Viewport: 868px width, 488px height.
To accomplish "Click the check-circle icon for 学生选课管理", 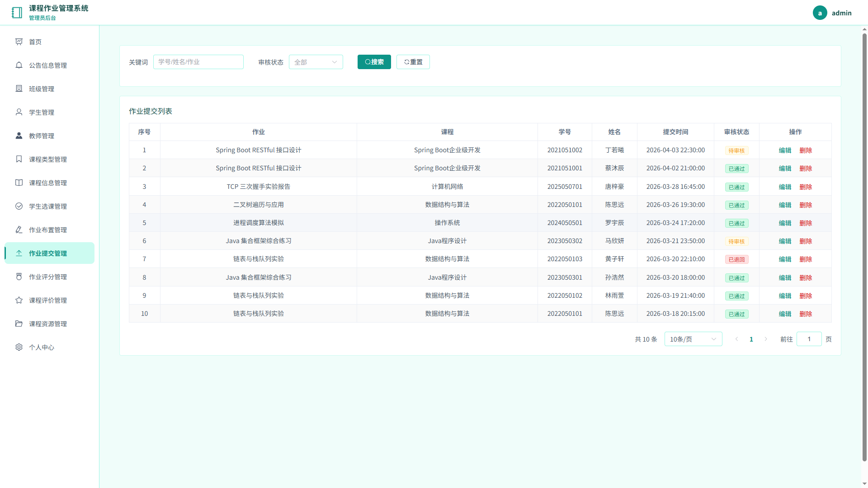I will click(19, 206).
